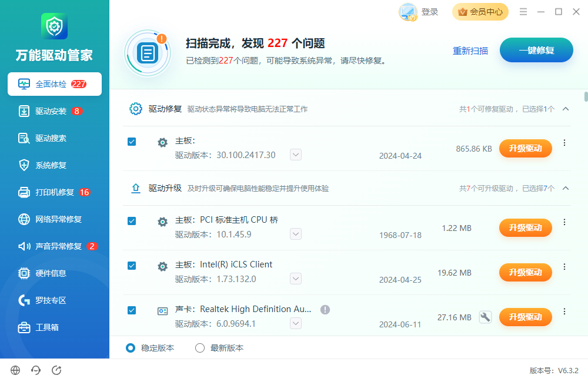
Task: Click the headset support icon in the bottom bar
Action: pos(36,370)
